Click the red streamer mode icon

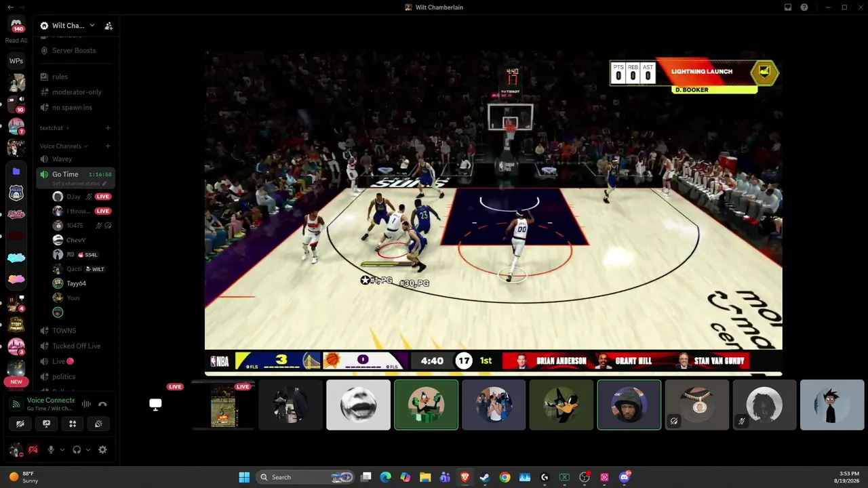33,450
